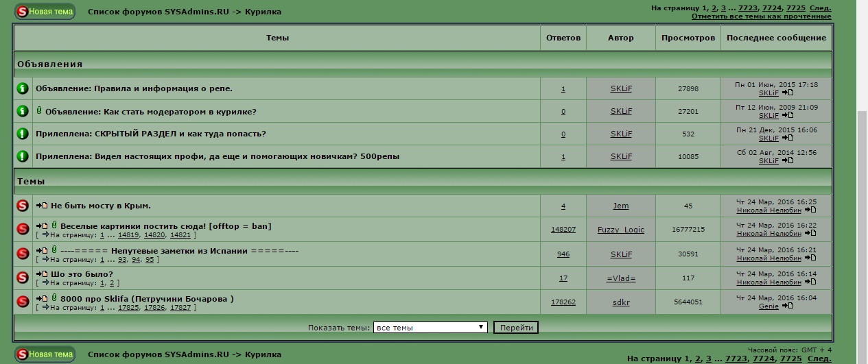This screenshot has height=364, width=868.
Task: Click red topic icon beside "Шо это было?" row
Action: [x=23, y=278]
